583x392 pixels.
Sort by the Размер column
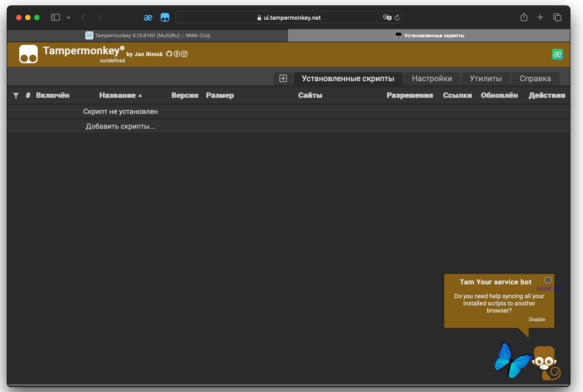click(220, 95)
